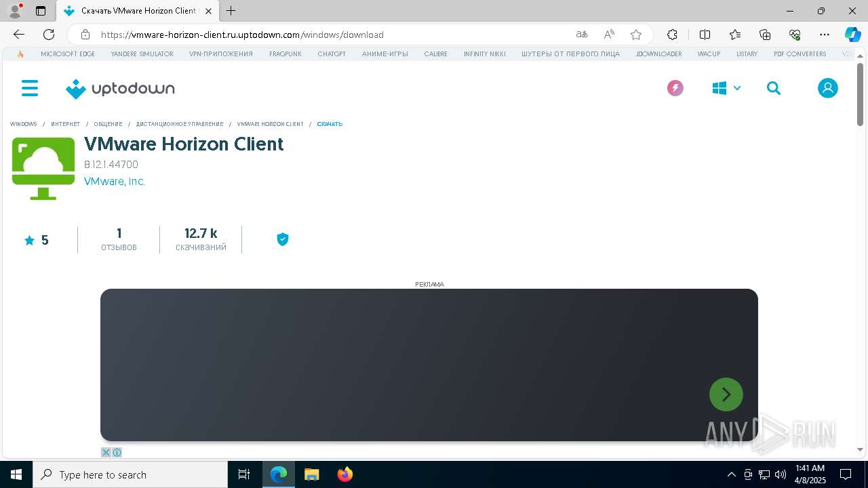Open the pink lightning Turbo icon
This screenshot has height=488, width=868.
675,88
